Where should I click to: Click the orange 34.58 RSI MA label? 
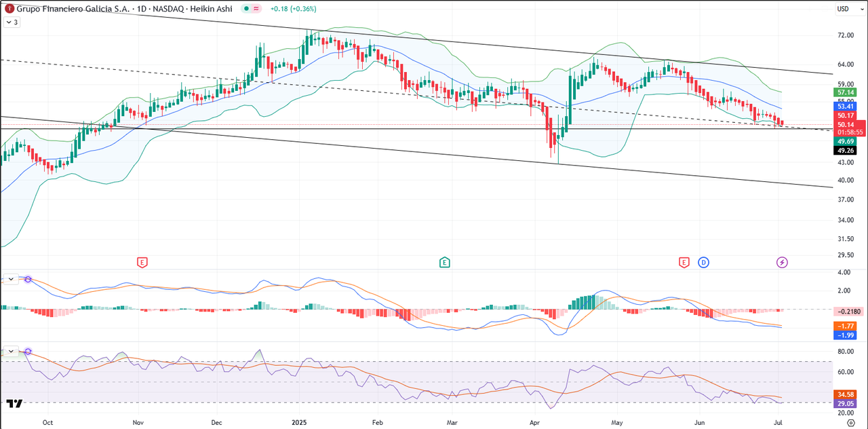coord(845,394)
